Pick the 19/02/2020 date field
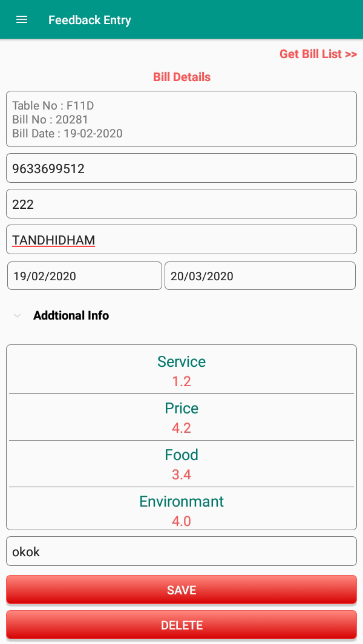Viewport: 363px width, 644px height. (85, 276)
